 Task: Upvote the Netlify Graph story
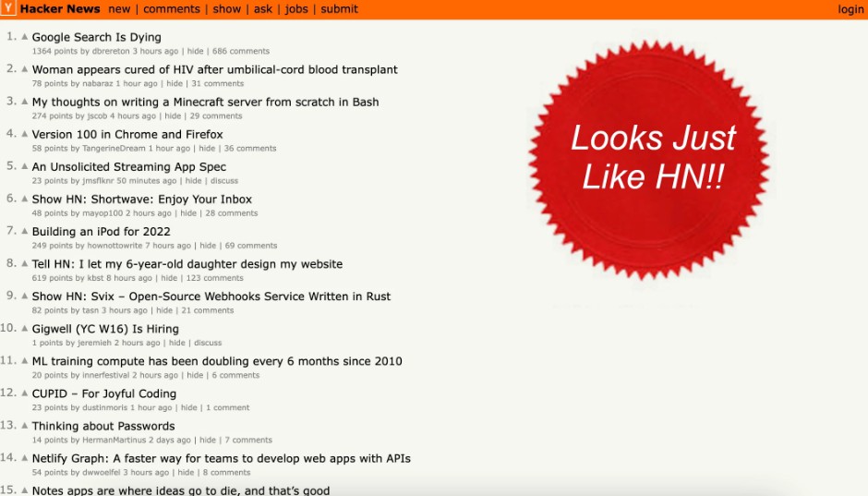click(25, 458)
